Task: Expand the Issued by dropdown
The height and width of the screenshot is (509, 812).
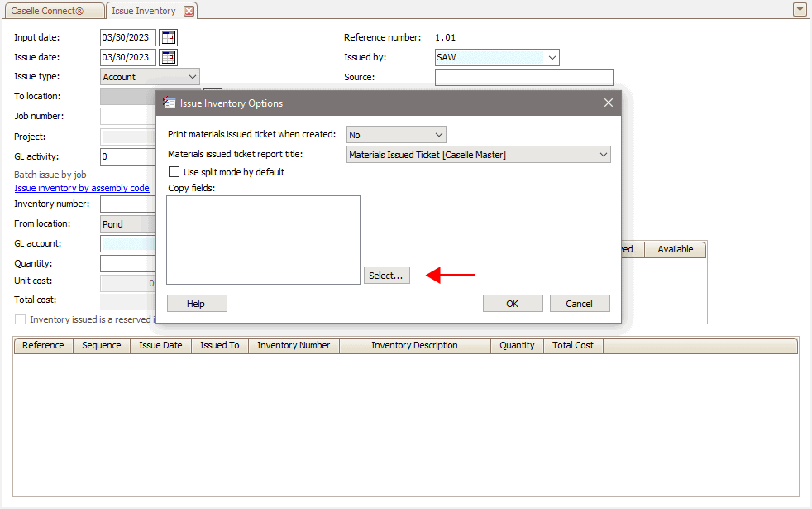Action: pos(552,58)
